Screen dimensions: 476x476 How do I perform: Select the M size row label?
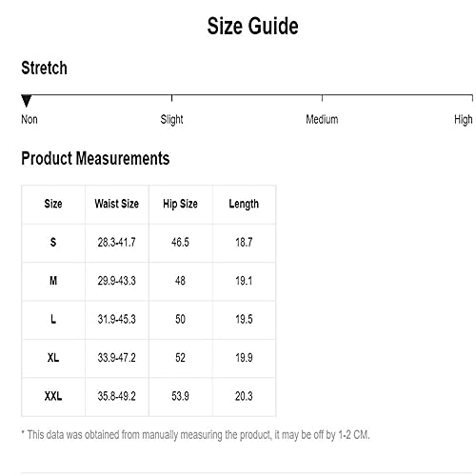(53, 281)
